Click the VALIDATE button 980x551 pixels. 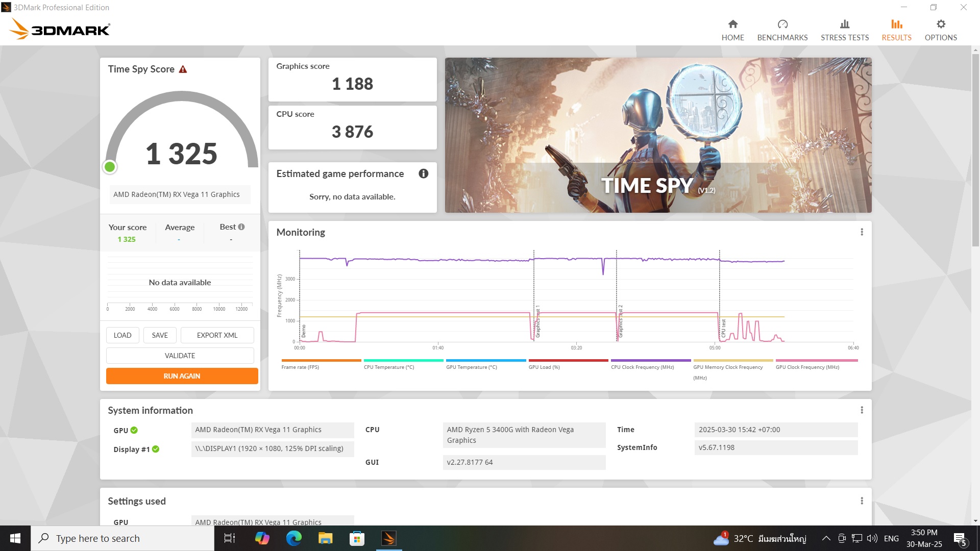[180, 356]
